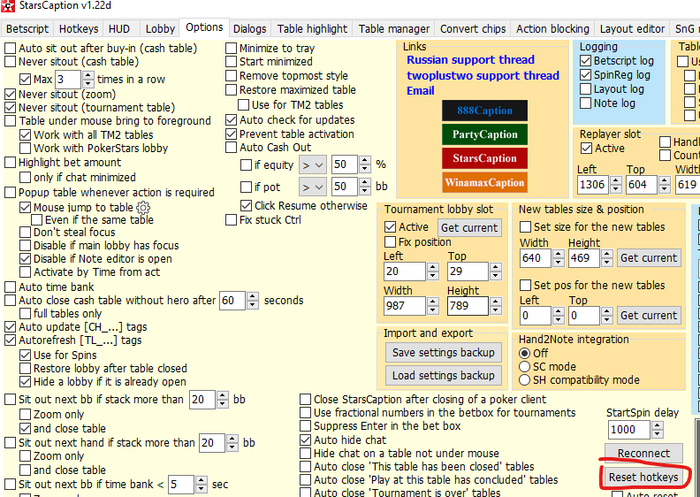Open the WinamaxCaption banner link
The height and width of the screenshot is (497, 700).
pyautogui.click(x=485, y=182)
